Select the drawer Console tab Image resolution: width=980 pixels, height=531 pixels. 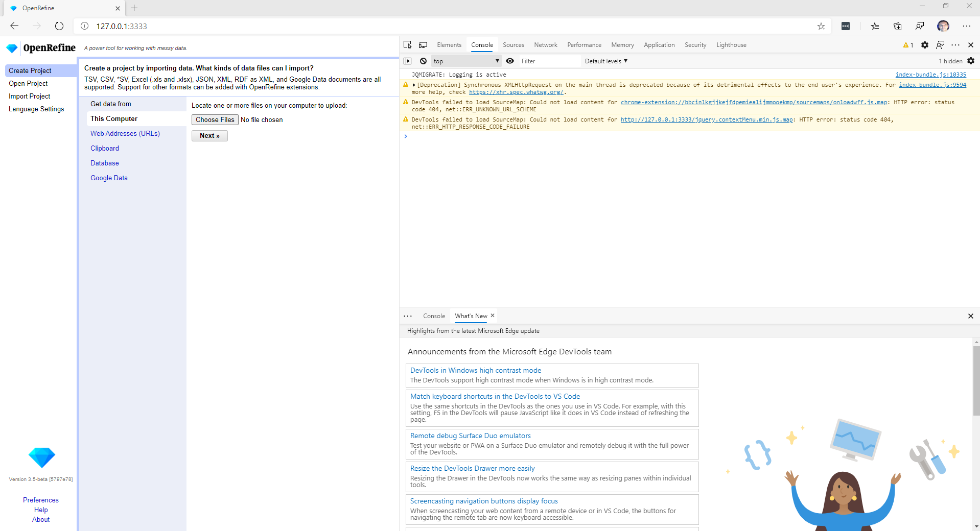[434, 316]
